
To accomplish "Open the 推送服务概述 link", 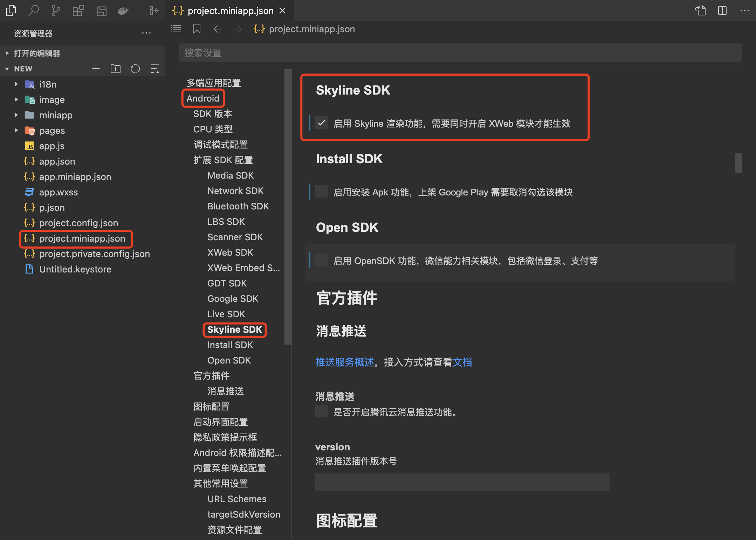I will tap(345, 362).
